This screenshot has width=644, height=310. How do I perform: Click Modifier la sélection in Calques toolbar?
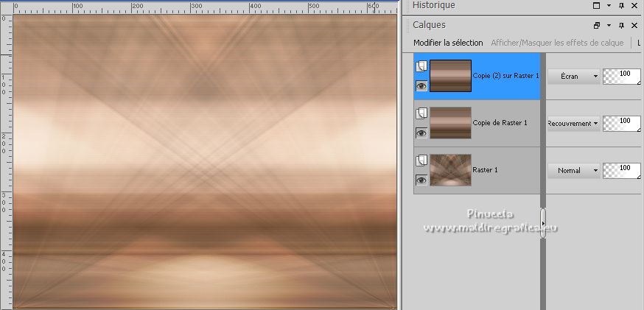point(448,43)
